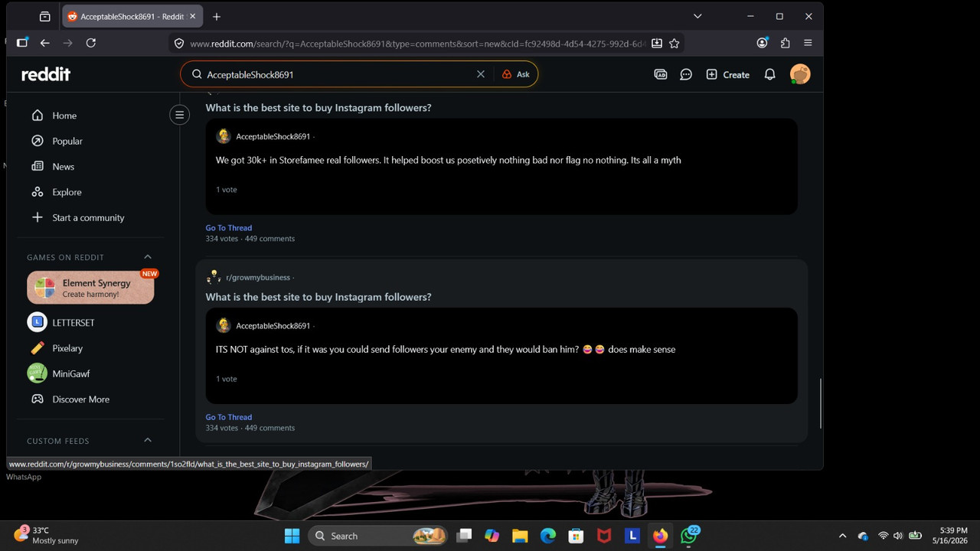Open the extensions puzzle icon
The width and height of the screenshot is (980, 551).
[785, 43]
